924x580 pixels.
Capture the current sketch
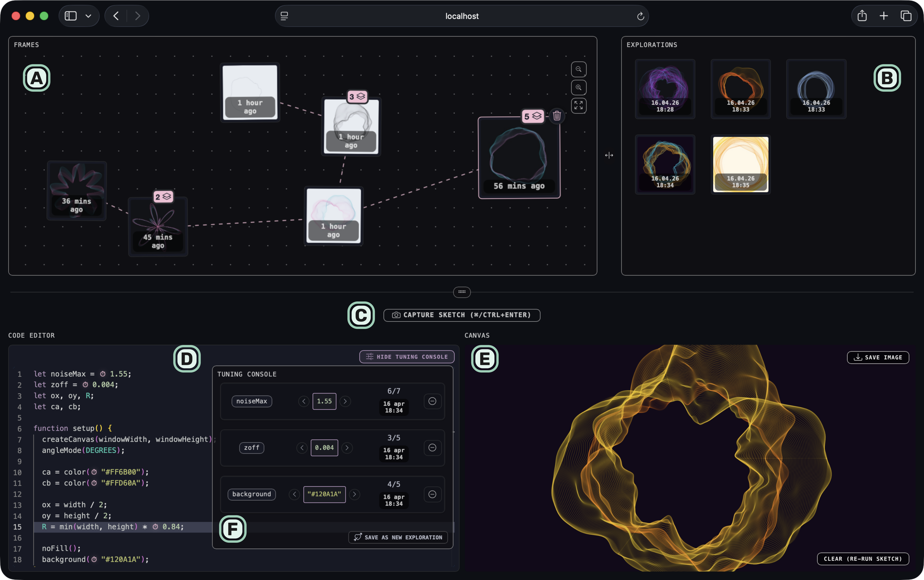pos(462,315)
